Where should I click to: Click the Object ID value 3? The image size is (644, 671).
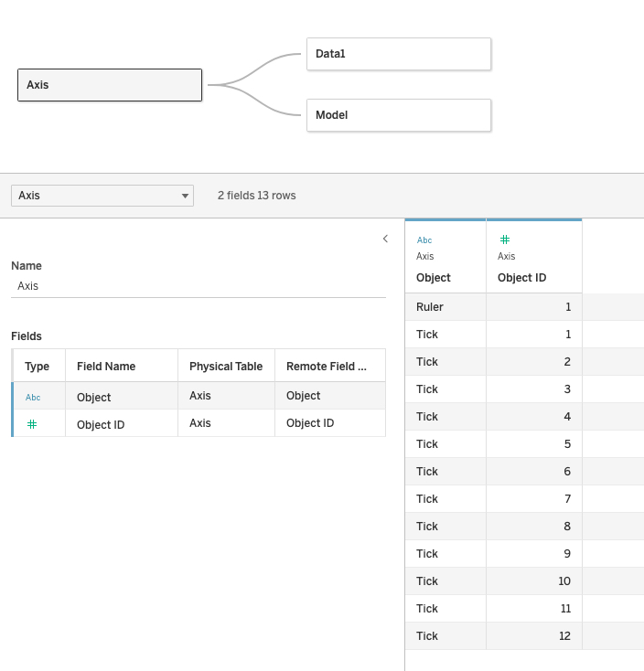click(x=534, y=389)
